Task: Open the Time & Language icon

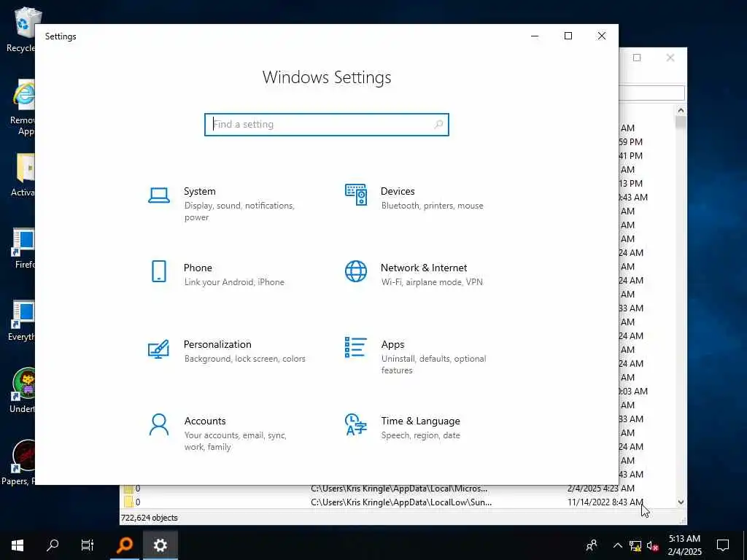Action: tap(356, 424)
